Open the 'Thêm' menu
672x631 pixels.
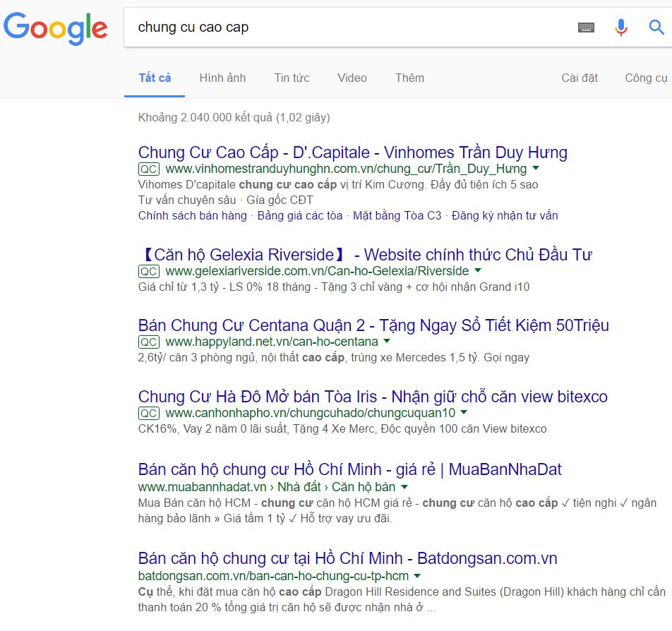pos(409,78)
